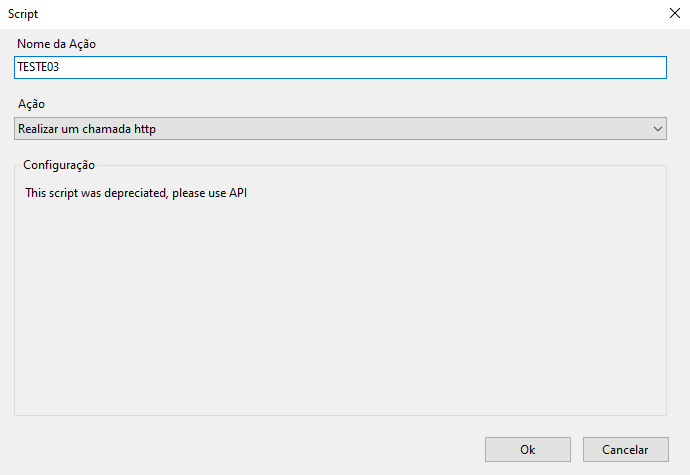Select the 'Configuração' group box title
Image resolution: width=690 pixels, height=475 pixels.
(59, 165)
